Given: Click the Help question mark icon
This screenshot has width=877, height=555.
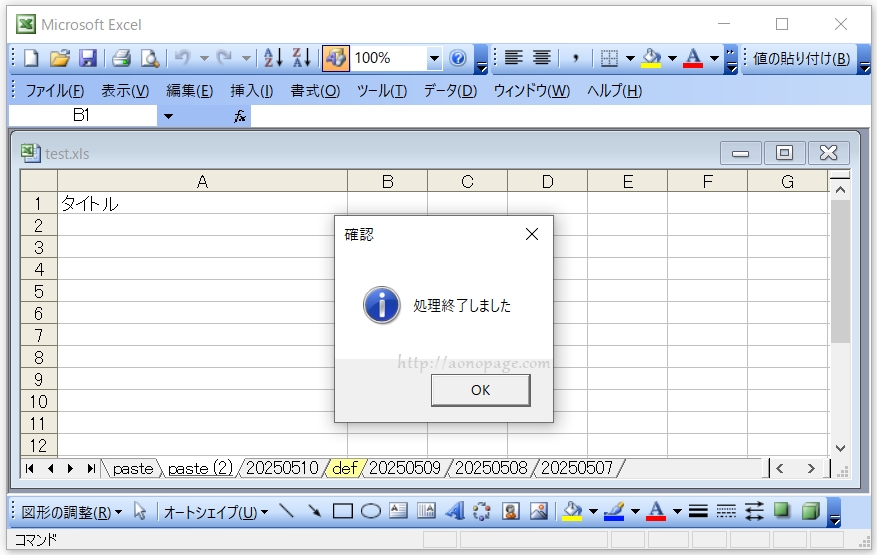Looking at the screenshot, I should click(x=458, y=58).
